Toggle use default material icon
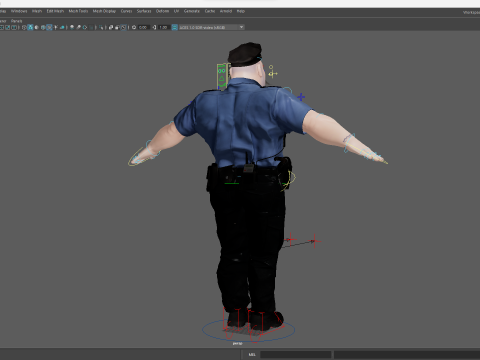The width and height of the screenshot is (480, 360). (36, 27)
